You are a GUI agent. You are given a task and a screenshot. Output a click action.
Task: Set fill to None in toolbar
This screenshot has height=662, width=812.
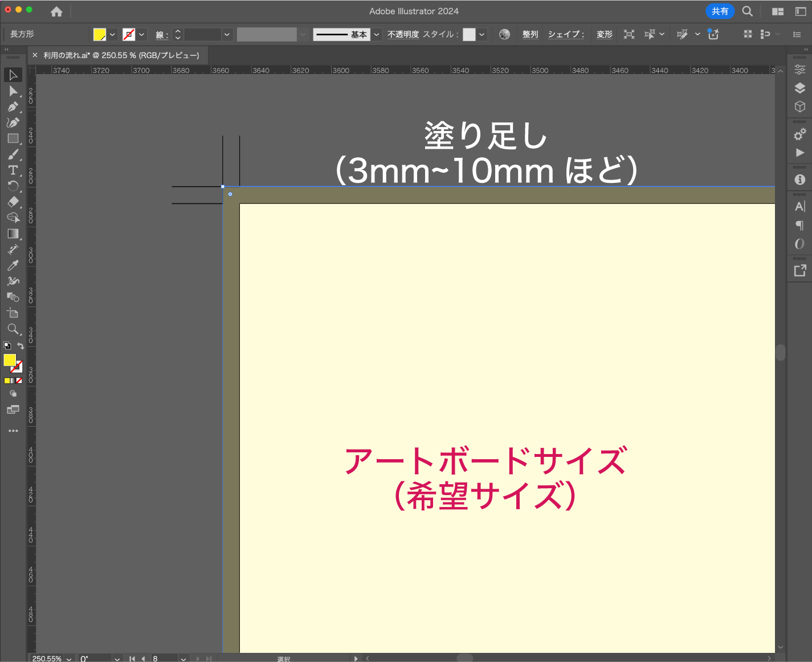pos(19,381)
